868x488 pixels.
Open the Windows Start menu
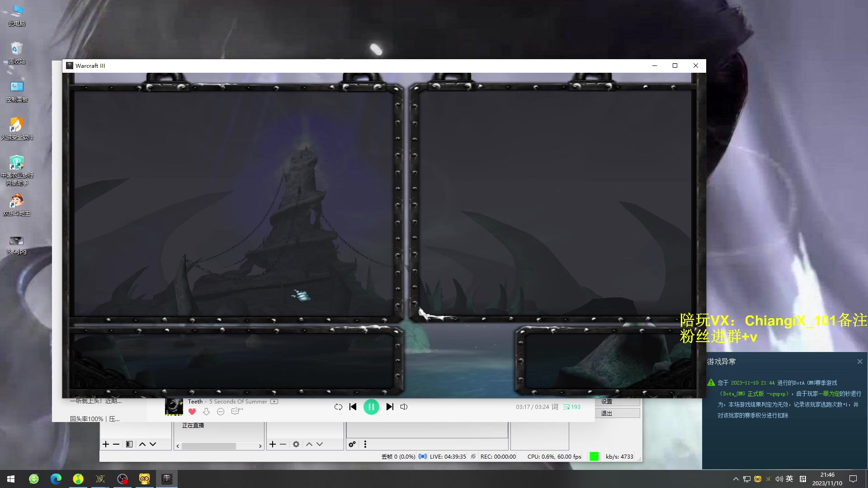tap(11, 479)
